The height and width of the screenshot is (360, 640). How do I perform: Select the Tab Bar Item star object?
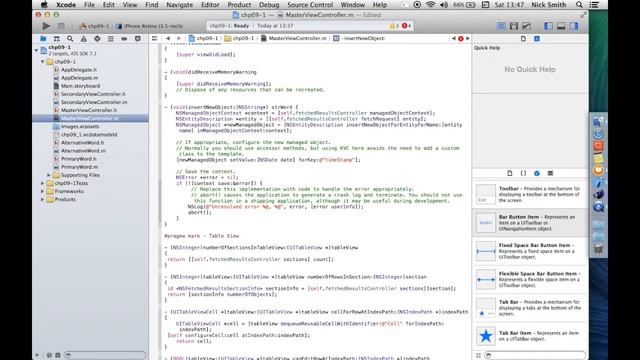pos(530,336)
